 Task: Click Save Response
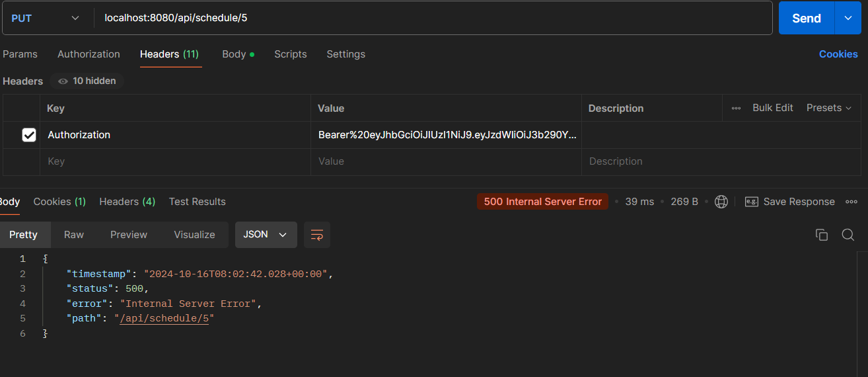point(790,202)
